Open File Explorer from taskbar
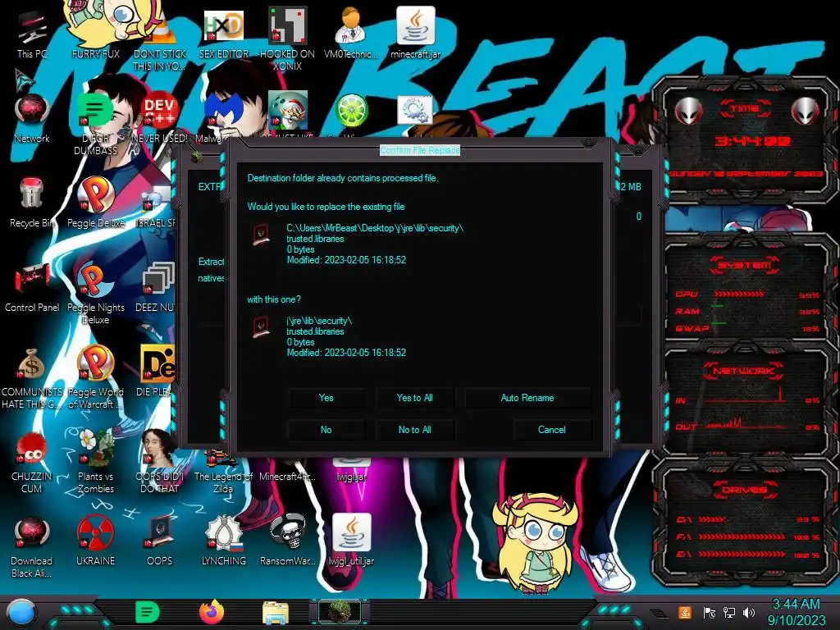Image resolution: width=840 pixels, height=630 pixels. pos(276,613)
